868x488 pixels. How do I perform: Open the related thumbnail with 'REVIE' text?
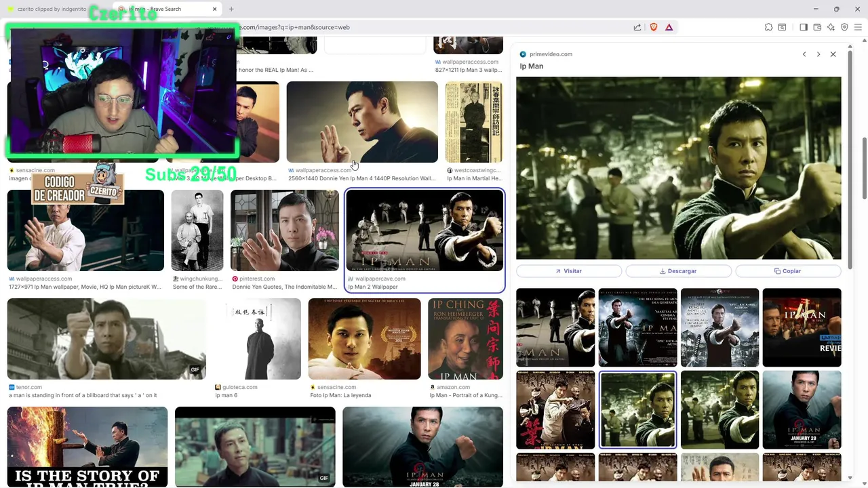pyautogui.click(x=802, y=327)
